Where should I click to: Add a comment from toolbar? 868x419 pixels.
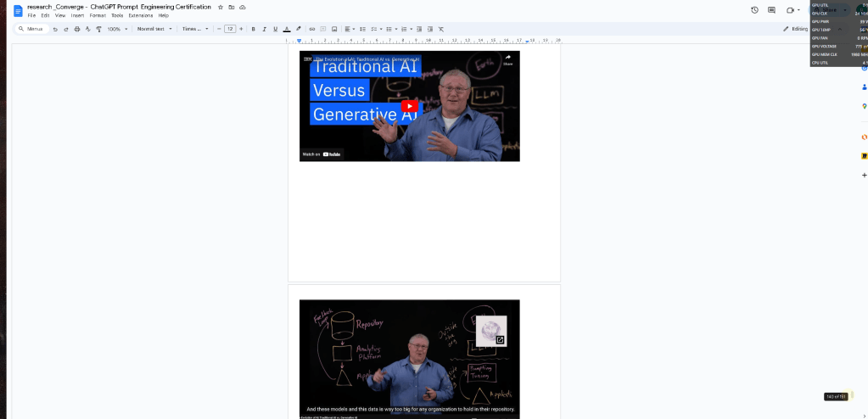(x=323, y=29)
